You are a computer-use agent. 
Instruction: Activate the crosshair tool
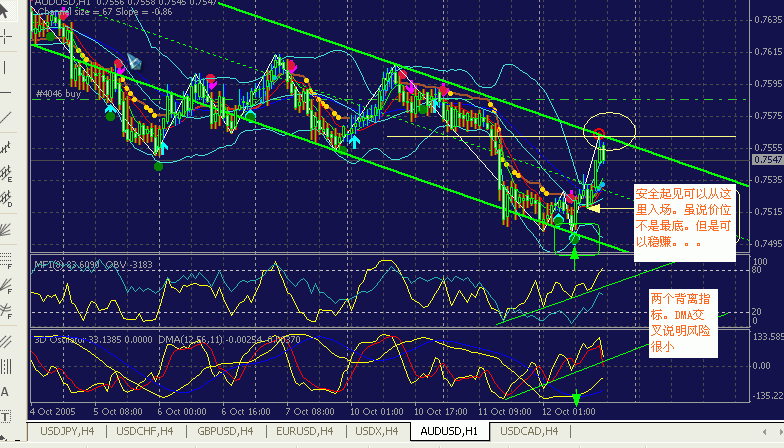pos(6,36)
